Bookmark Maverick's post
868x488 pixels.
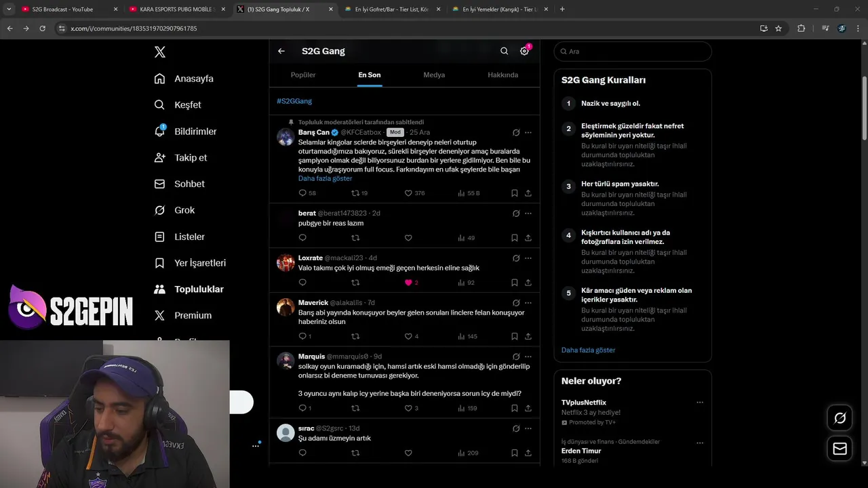click(x=514, y=336)
